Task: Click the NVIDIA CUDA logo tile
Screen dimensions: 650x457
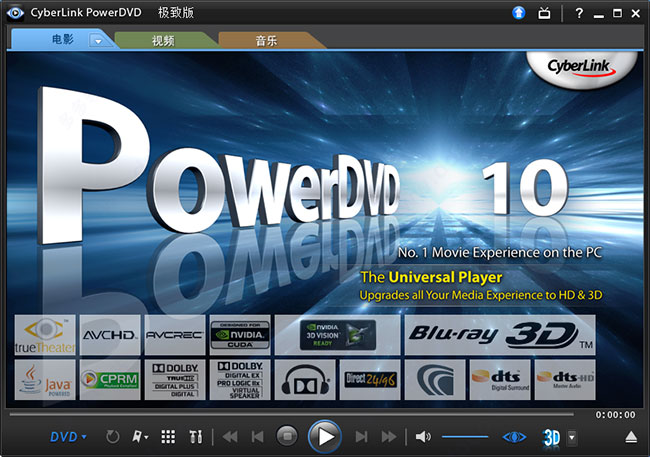Action: 240,335
